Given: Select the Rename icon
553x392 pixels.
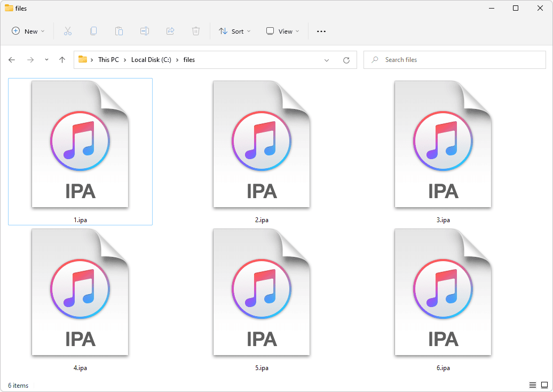Looking at the screenshot, I should tap(145, 31).
